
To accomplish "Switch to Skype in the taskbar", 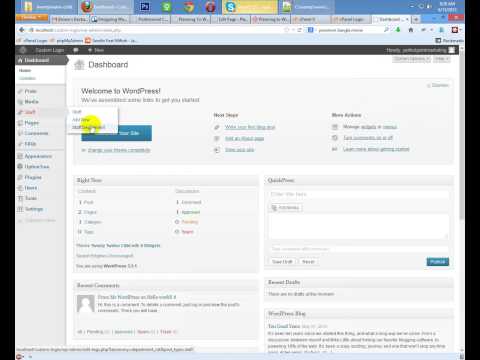I will point(250,7).
